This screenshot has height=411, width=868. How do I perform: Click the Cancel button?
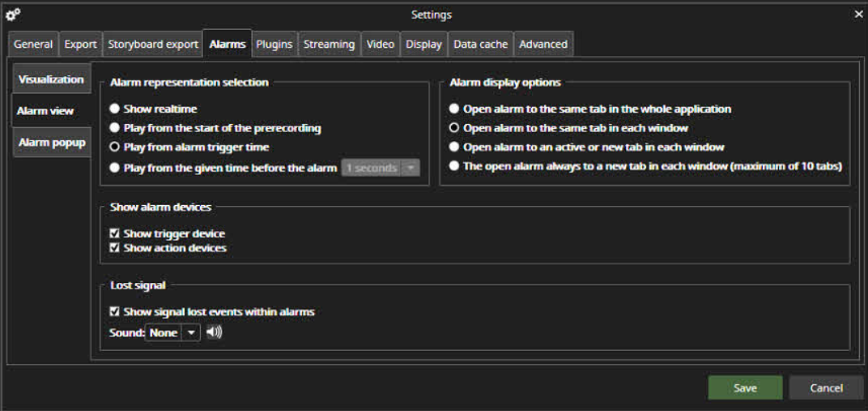826,388
